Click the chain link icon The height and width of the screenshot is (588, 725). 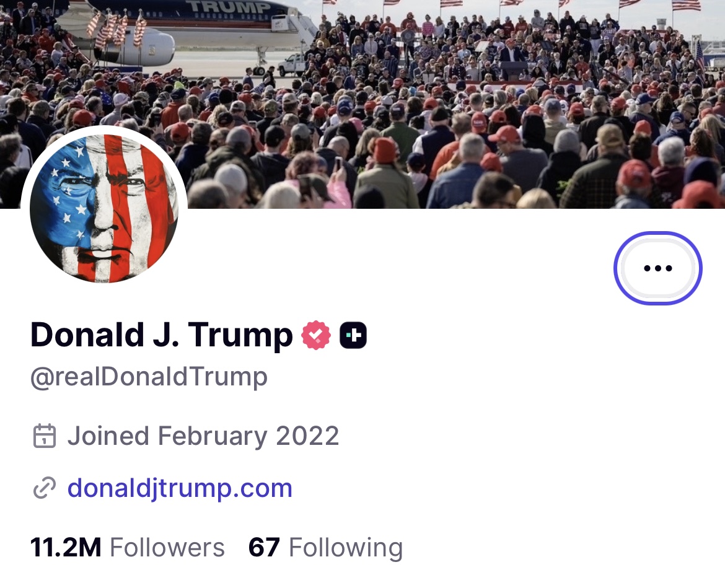coord(45,488)
